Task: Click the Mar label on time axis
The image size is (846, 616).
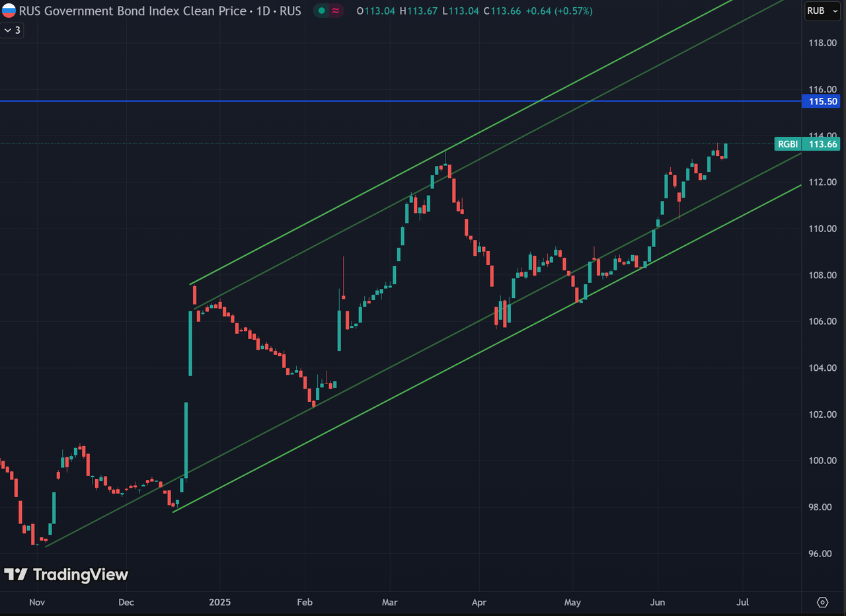Action: pyautogui.click(x=390, y=603)
